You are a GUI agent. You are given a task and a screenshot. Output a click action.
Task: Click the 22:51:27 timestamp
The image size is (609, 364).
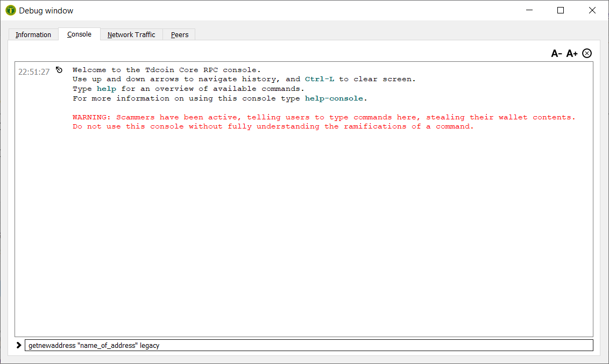point(34,72)
